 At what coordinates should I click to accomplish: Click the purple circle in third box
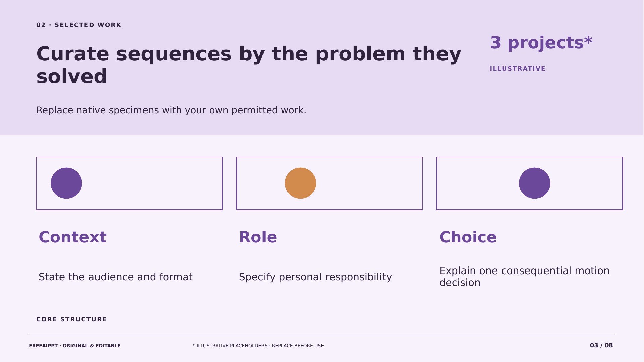click(534, 183)
